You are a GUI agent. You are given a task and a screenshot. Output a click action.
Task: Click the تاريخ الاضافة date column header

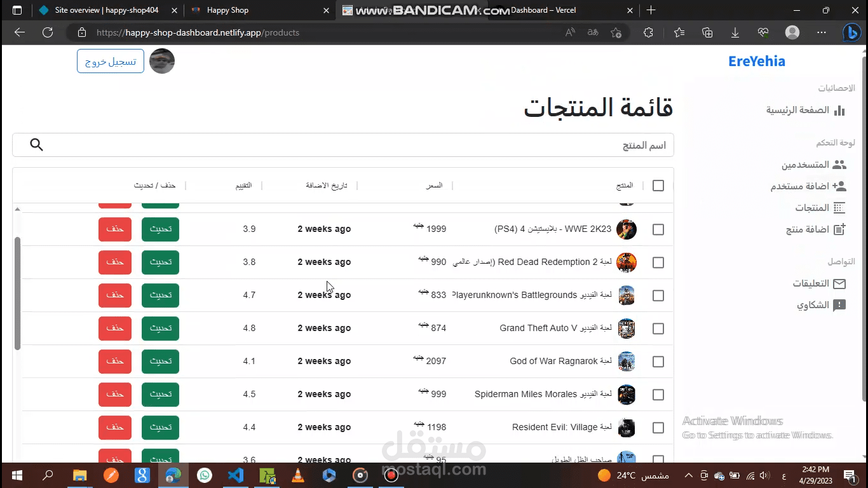(x=327, y=186)
